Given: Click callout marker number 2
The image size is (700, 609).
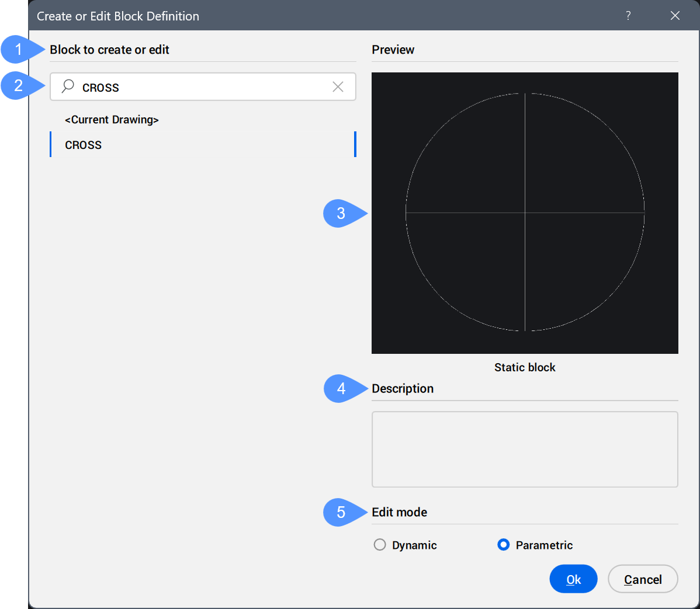Looking at the screenshot, I should [x=19, y=86].
